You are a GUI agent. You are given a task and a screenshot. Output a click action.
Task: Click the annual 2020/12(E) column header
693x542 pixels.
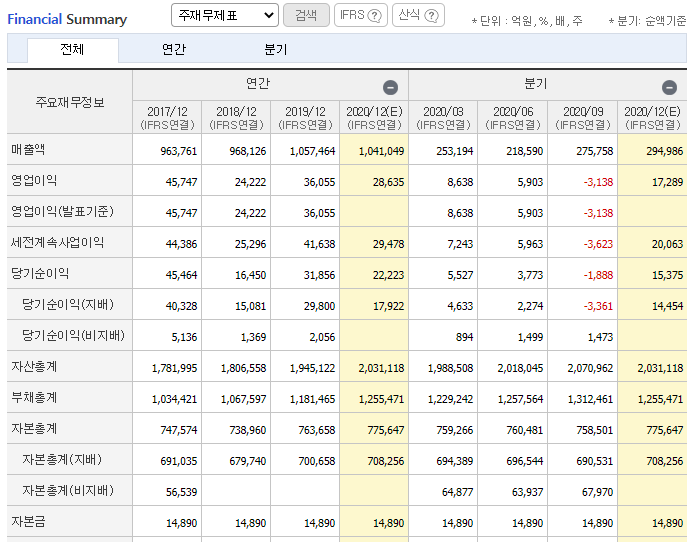(374, 118)
